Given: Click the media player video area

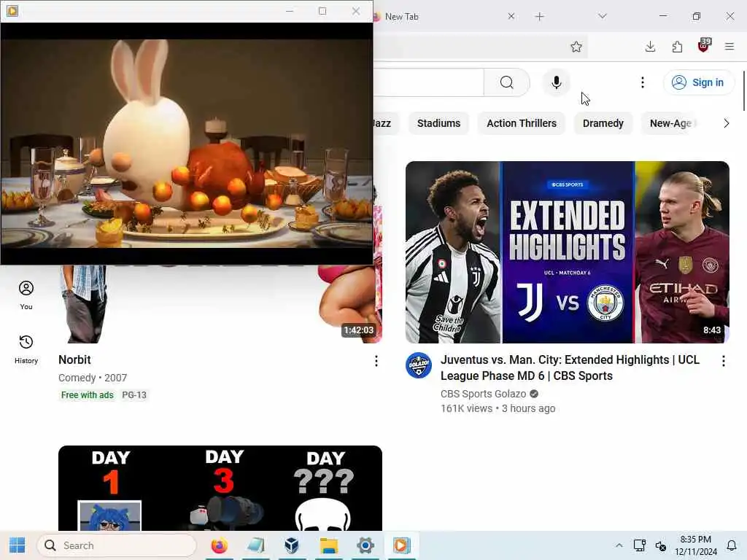Looking at the screenshot, I should click(x=186, y=144).
